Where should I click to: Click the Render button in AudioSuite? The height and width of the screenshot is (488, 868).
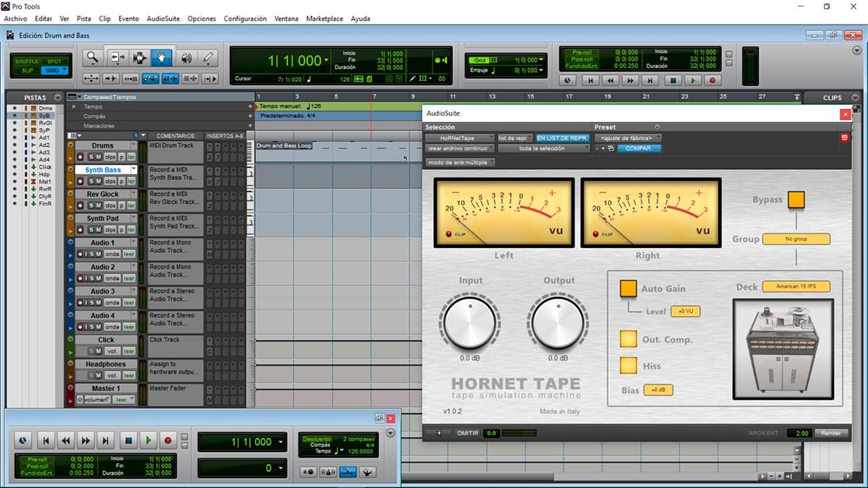tap(830, 433)
